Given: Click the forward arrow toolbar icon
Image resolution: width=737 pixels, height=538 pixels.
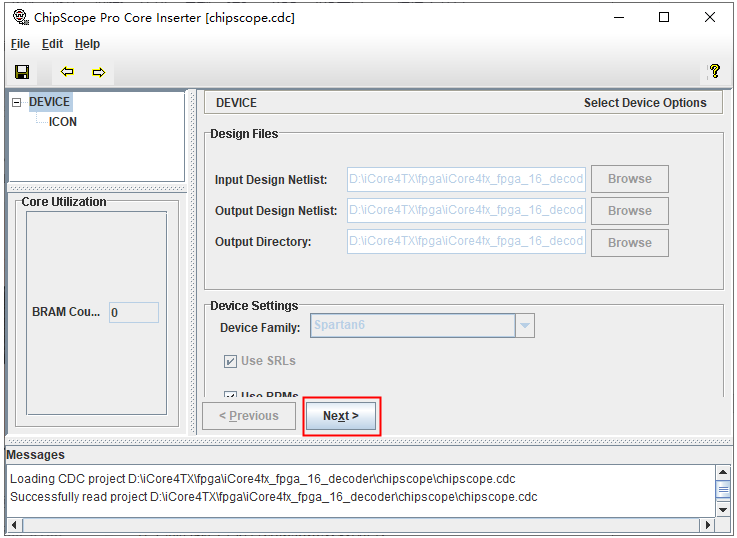Looking at the screenshot, I should pos(98,72).
